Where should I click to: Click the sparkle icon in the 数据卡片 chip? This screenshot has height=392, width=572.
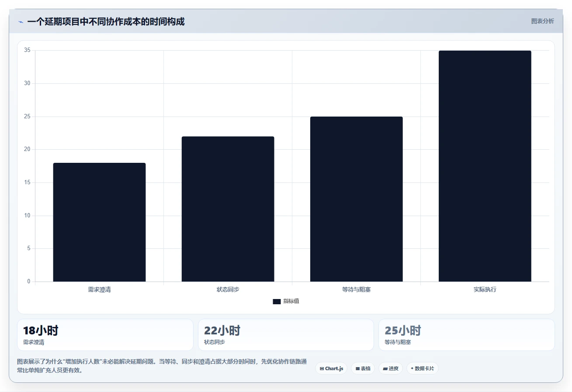(x=412, y=368)
